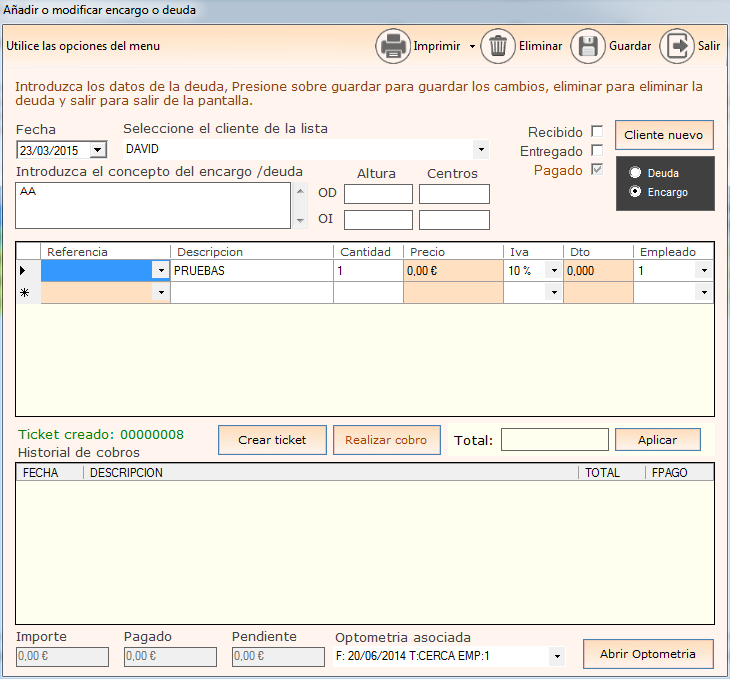Click the Abrir Optometria button
Screen dimensions: 730x679
[648, 654]
